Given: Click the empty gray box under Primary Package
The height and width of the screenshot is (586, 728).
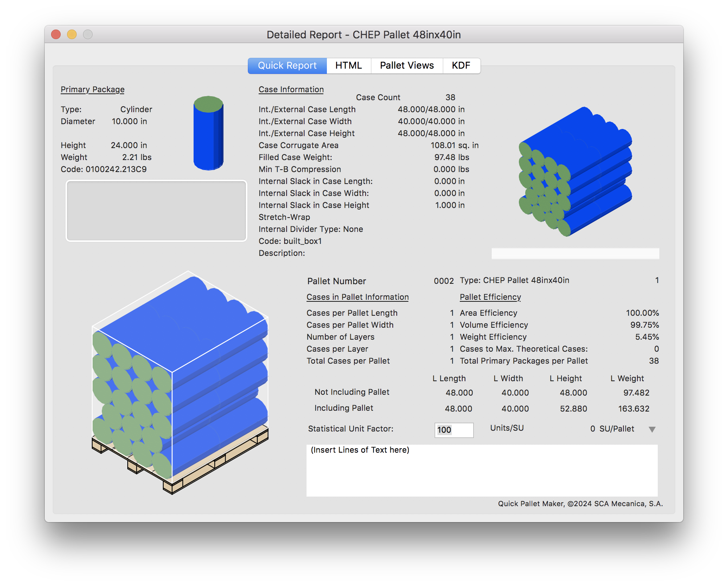Looking at the screenshot, I should (156, 210).
